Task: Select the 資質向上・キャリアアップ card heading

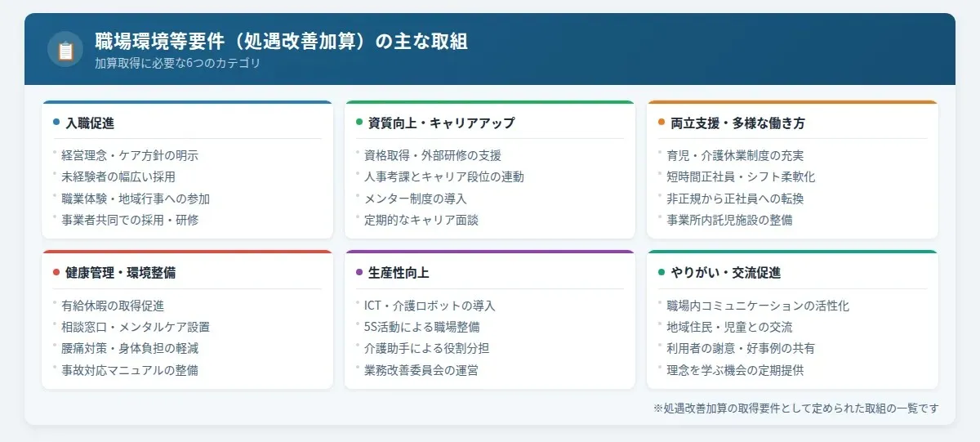Action: click(x=442, y=123)
